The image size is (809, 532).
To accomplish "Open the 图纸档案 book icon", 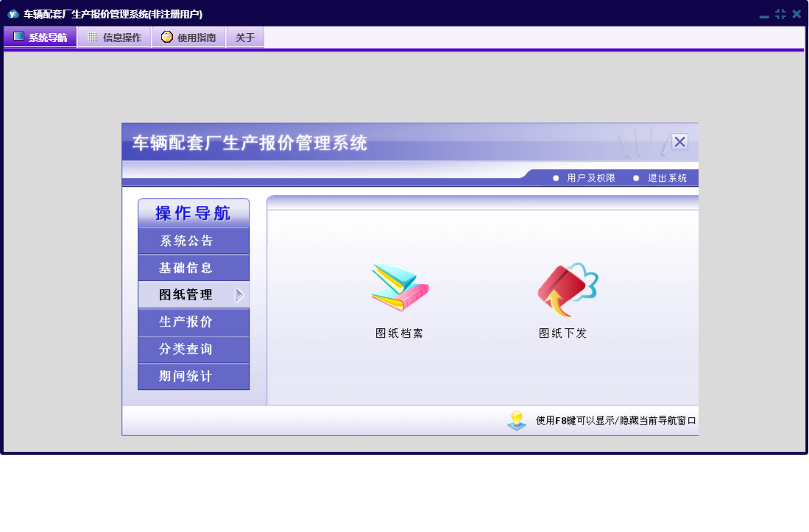I will [400, 287].
